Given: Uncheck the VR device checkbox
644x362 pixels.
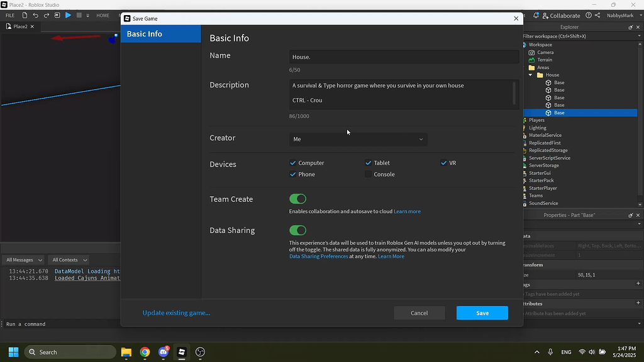Looking at the screenshot, I should pyautogui.click(x=443, y=163).
